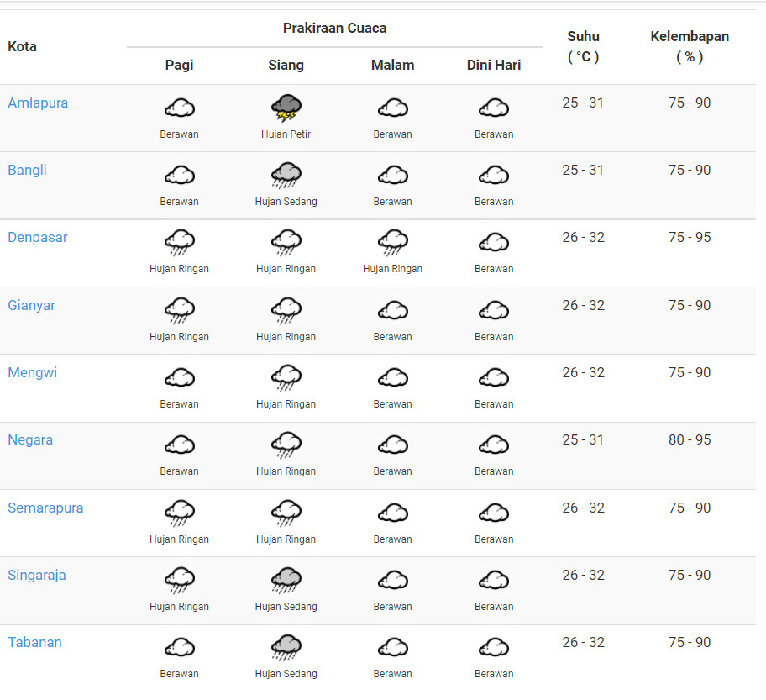Click Negara's Pagi cloudy icon
The width and height of the screenshot is (766, 700).
click(179, 445)
